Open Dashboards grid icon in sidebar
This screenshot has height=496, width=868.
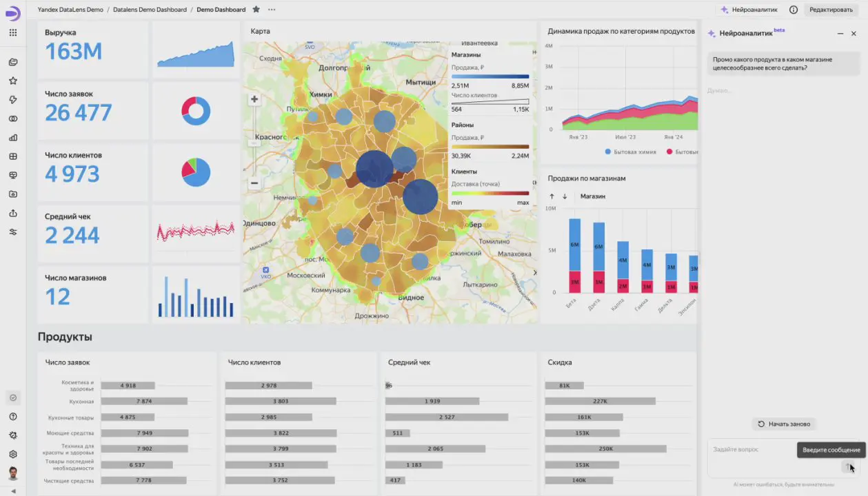13,156
